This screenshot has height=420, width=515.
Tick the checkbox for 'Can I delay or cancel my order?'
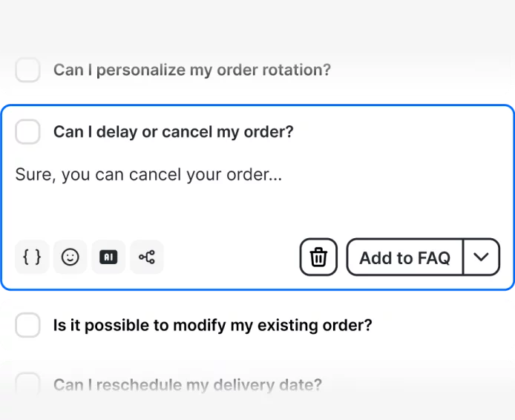pos(28,132)
